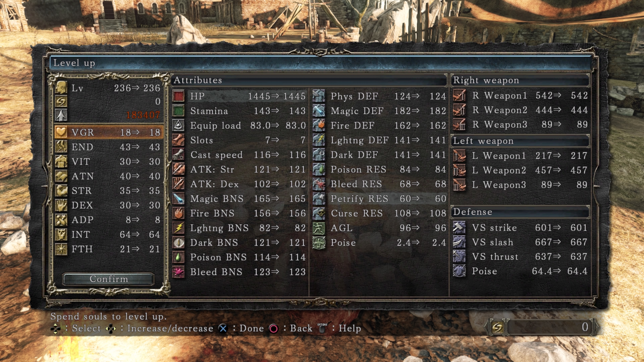Click HP stat row

coord(240,96)
